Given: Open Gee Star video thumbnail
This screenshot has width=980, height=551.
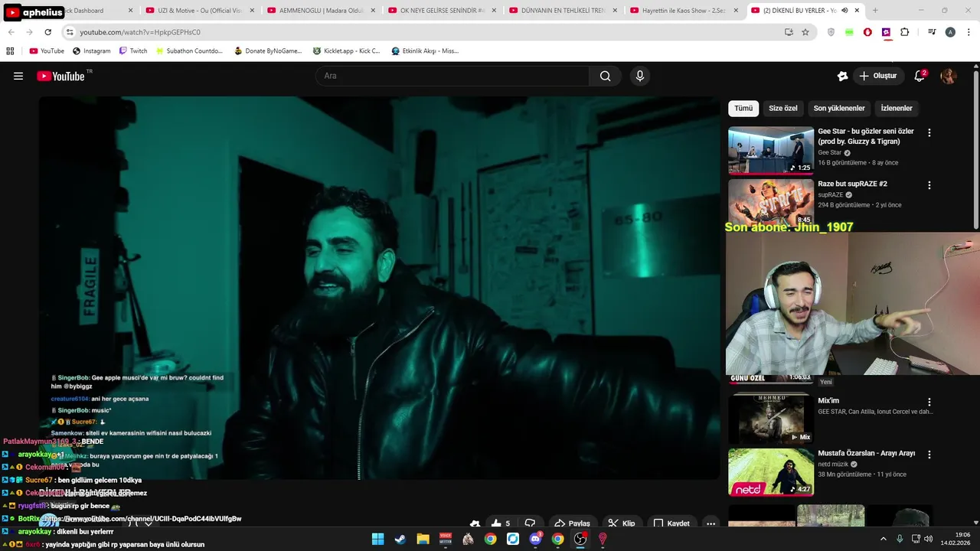Looking at the screenshot, I should 771,150.
